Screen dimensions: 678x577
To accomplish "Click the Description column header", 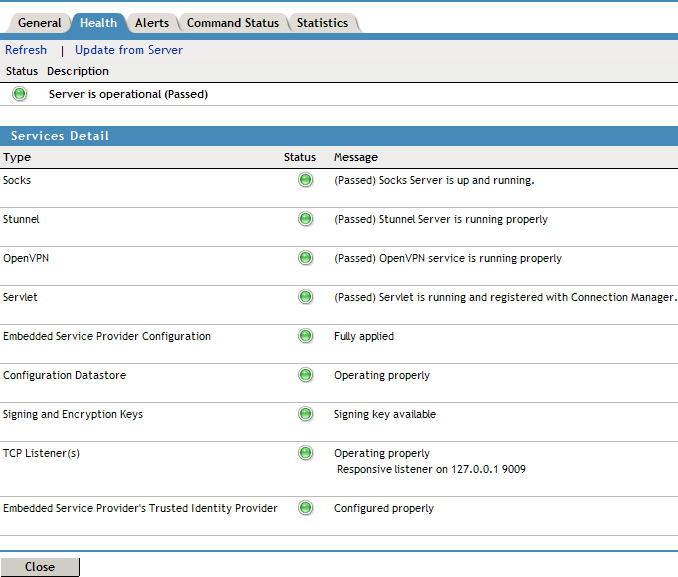I will coord(78,71).
